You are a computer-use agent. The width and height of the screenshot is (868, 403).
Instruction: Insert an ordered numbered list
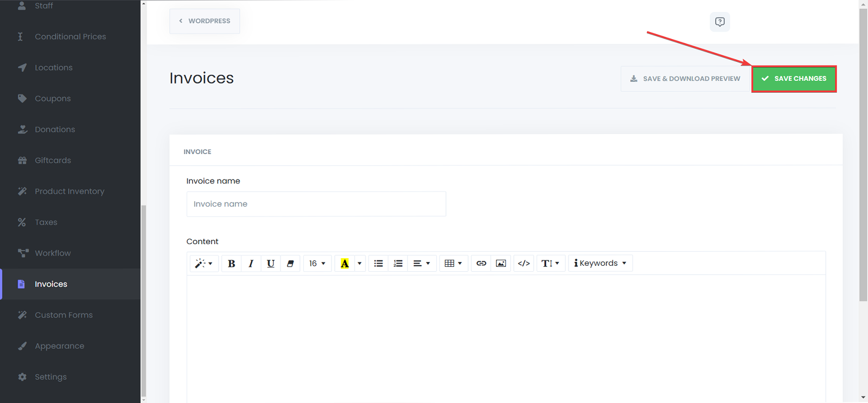(x=398, y=264)
